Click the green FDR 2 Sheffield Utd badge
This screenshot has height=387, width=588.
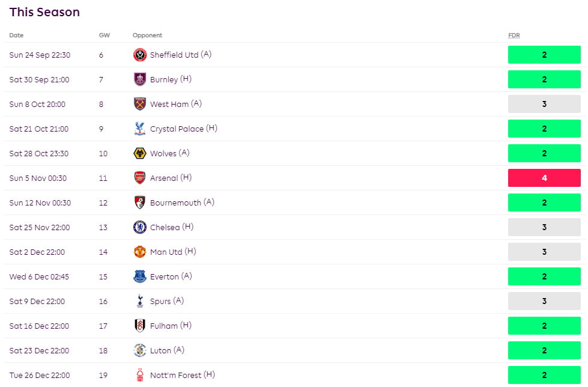544,55
